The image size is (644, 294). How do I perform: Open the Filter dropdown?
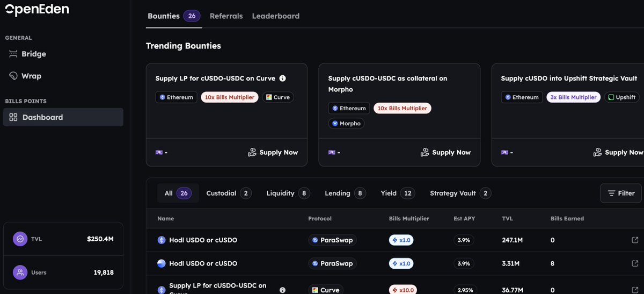621,193
